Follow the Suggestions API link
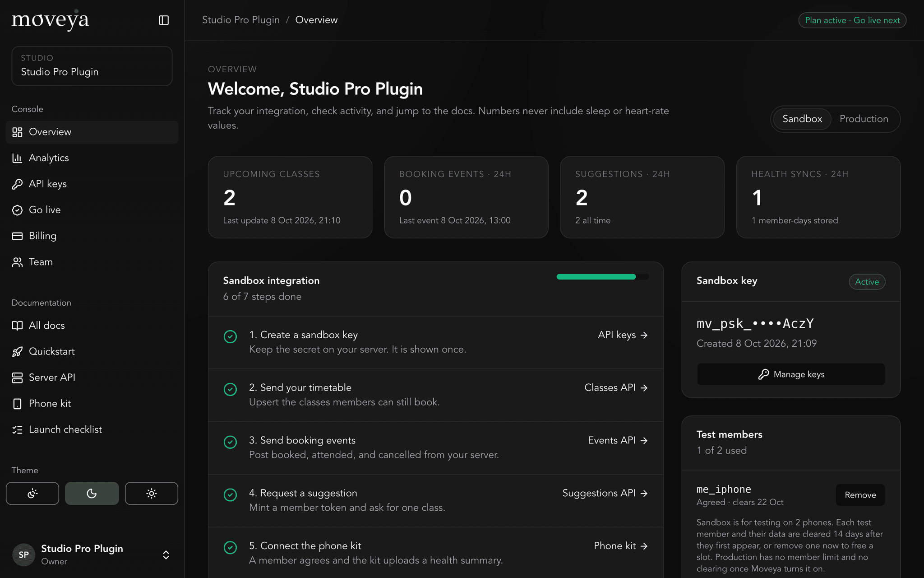Viewport: 924px width, 578px height. [605, 493]
